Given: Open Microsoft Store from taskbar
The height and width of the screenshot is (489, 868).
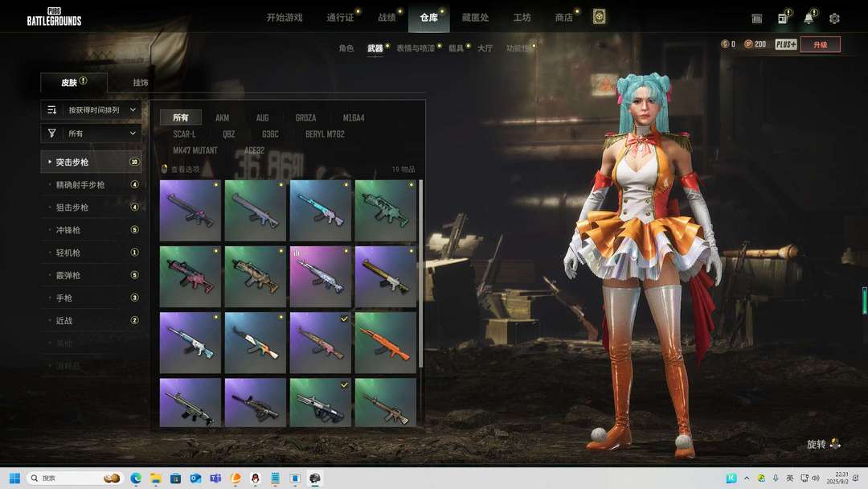Looking at the screenshot, I should [x=175, y=478].
